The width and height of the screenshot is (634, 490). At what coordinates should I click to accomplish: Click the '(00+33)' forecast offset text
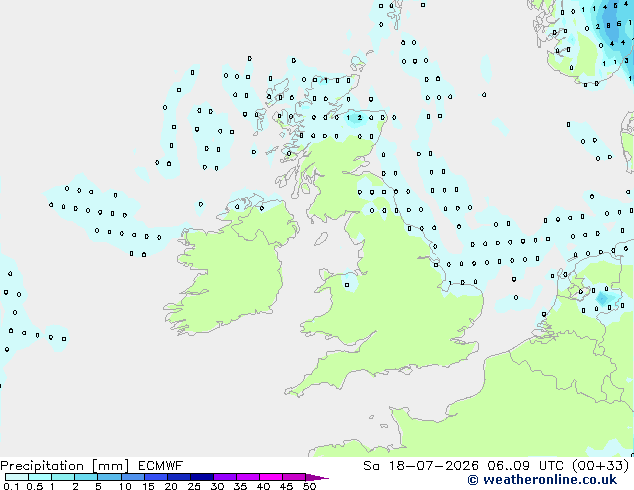point(600,466)
